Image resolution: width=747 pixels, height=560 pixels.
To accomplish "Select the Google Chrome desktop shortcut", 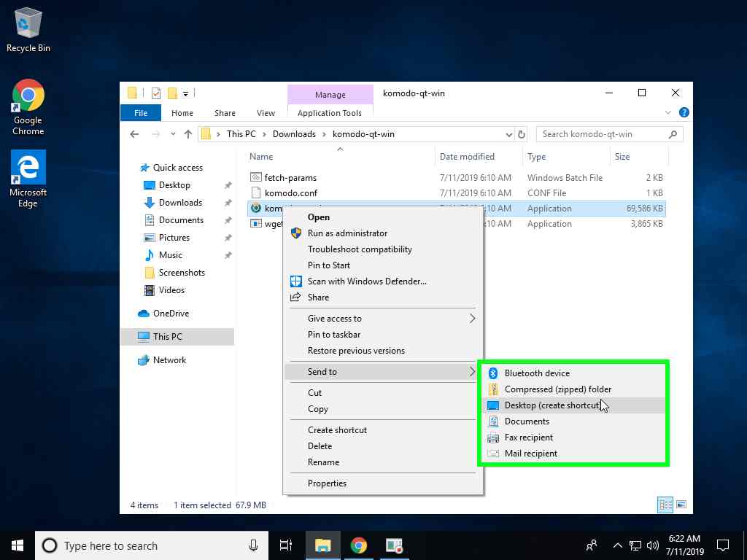I will [x=28, y=108].
